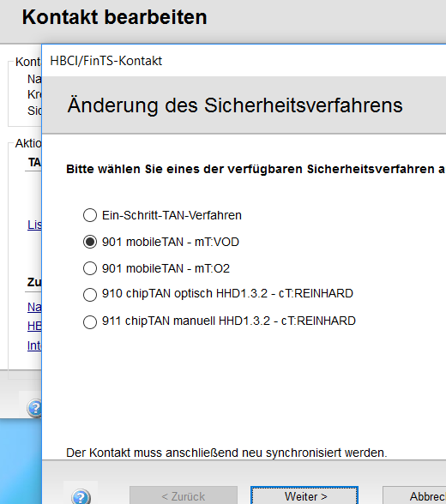Open the Int... link in background window
This screenshot has height=504, width=446.
coord(34,345)
